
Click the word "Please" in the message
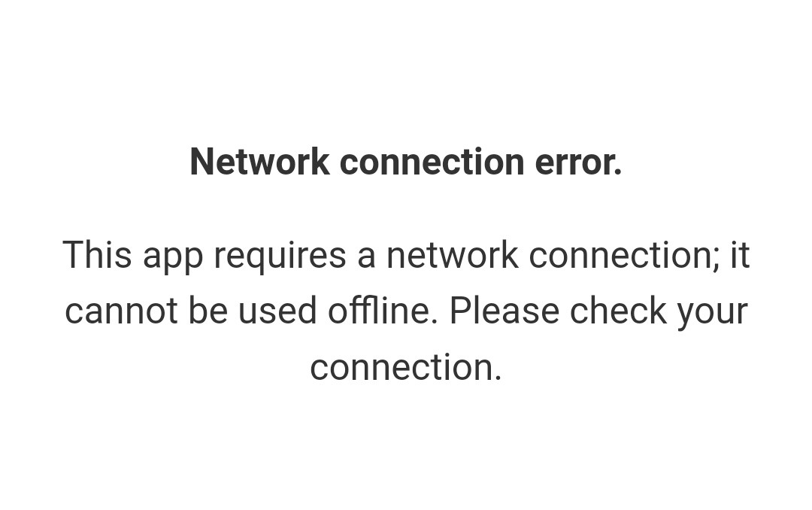pos(504,311)
